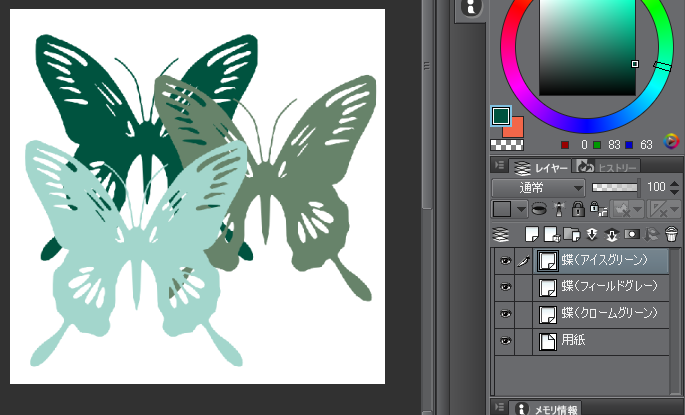Create a new vector layer
The image size is (685, 415).
click(x=552, y=235)
